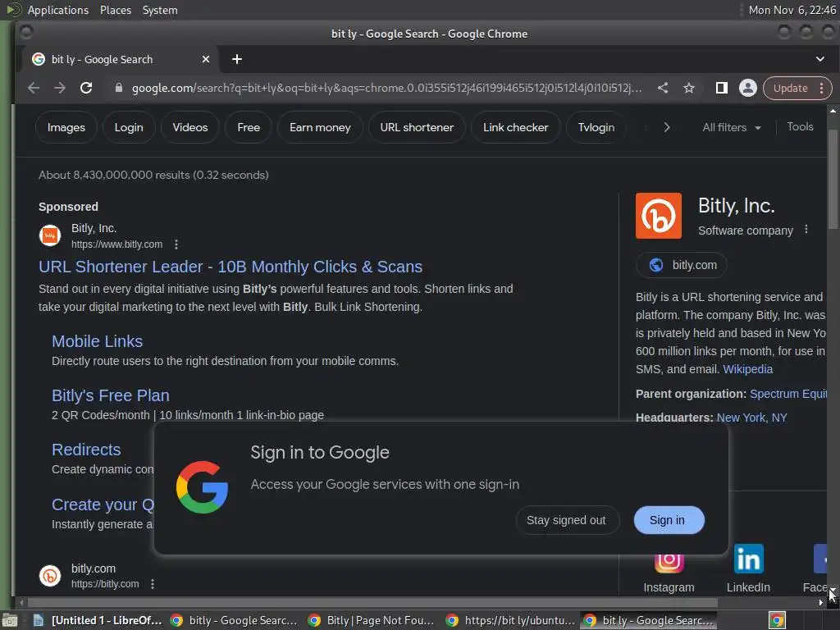The image size is (840, 630).
Task: Select the Tvlogin filter chip
Action: (x=596, y=127)
